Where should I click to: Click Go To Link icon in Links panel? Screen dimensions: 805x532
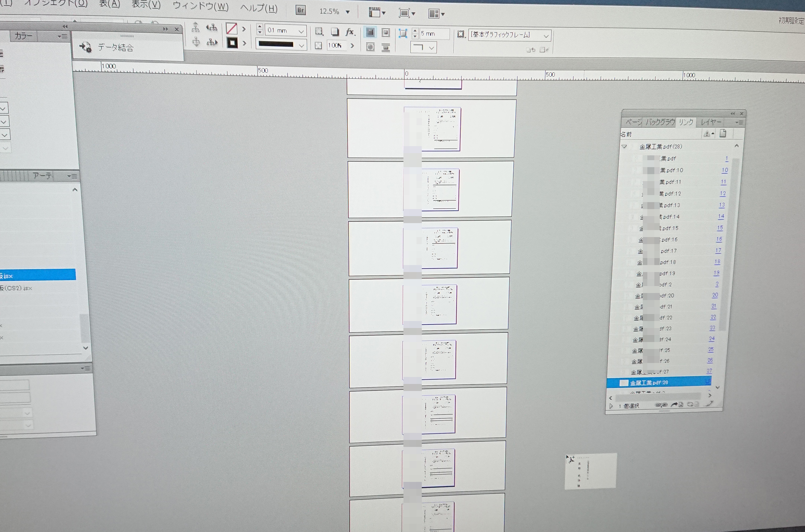677,404
